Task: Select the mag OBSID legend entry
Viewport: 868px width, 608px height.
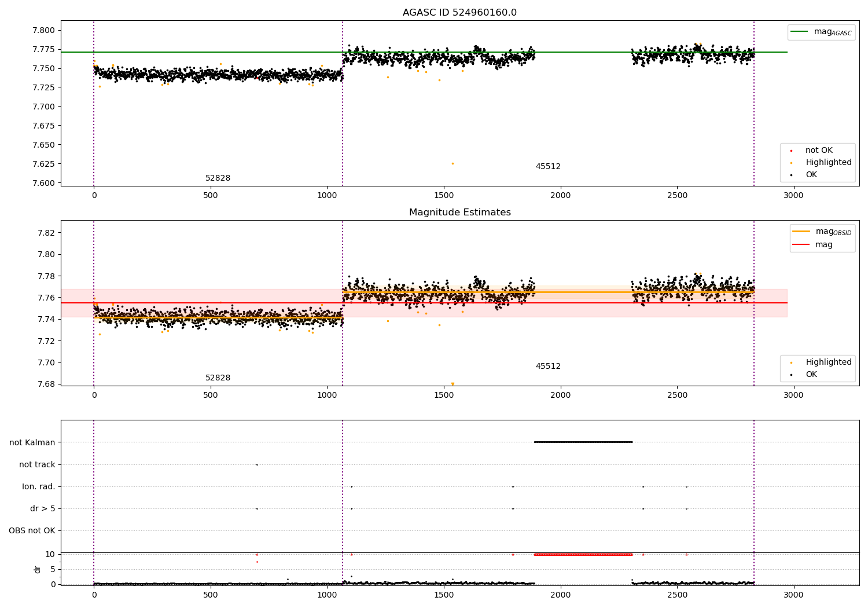Action: click(x=822, y=232)
